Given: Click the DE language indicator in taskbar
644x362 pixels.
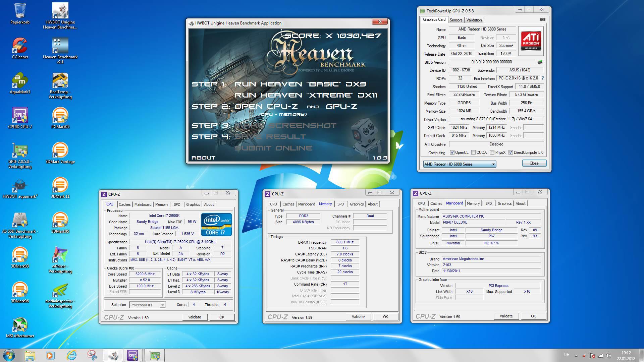Looking at the screenshot, I should click(x=567, y=355).
